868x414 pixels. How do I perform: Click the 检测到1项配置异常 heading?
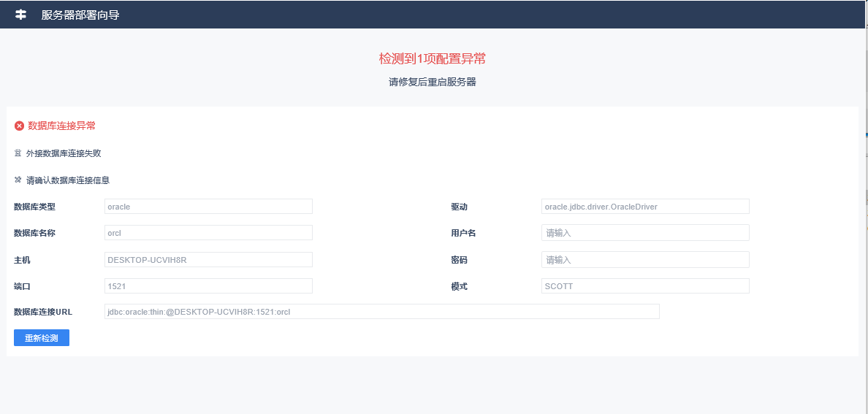pos(433,58)
